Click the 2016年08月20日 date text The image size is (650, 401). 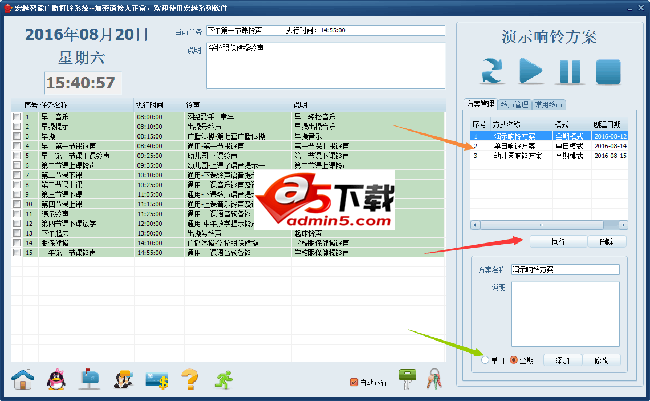coord(87,35)
